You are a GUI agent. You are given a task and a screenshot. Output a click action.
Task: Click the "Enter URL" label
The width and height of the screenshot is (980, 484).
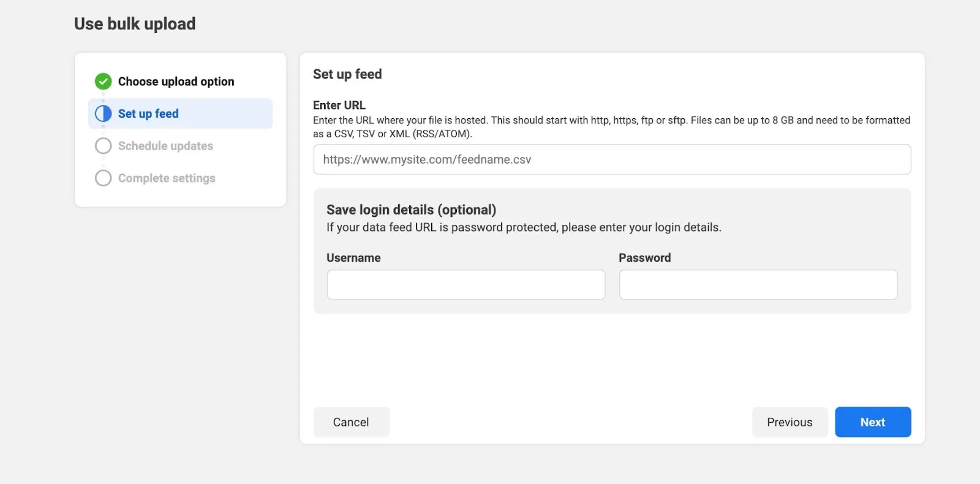[x=339, y=105]
